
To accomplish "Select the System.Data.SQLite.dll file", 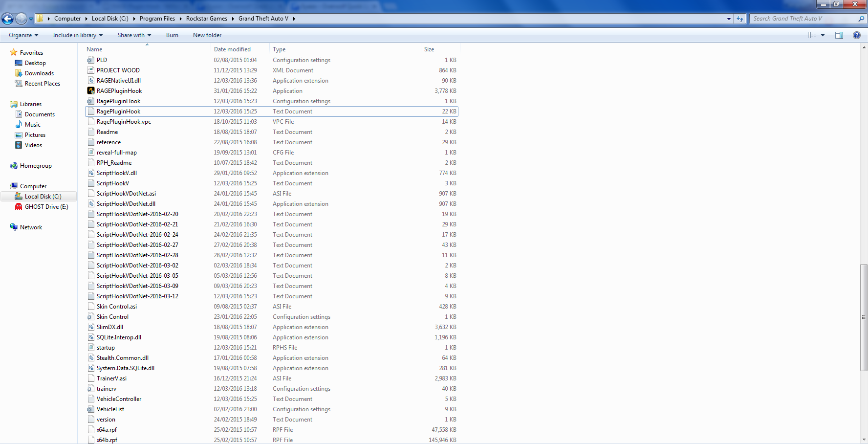I will pyautogui.click(x=271, y=368).
